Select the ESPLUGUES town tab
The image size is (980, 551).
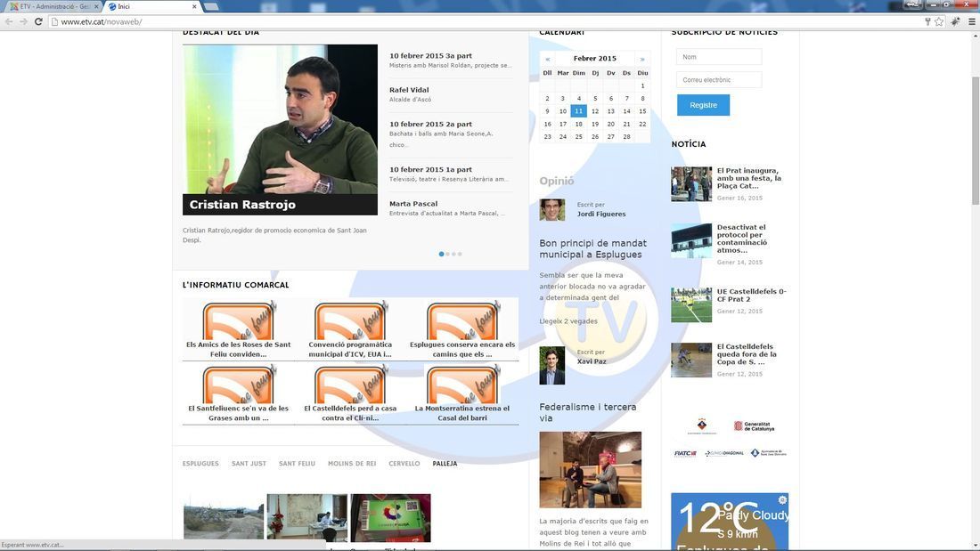(x=200, y=464)
